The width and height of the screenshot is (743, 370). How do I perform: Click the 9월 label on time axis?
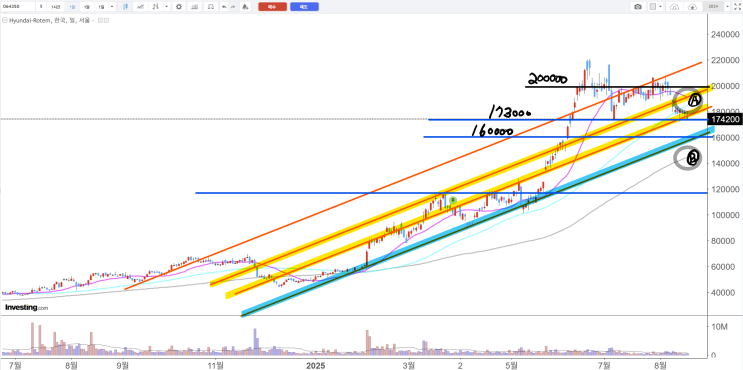click(123, 365)
